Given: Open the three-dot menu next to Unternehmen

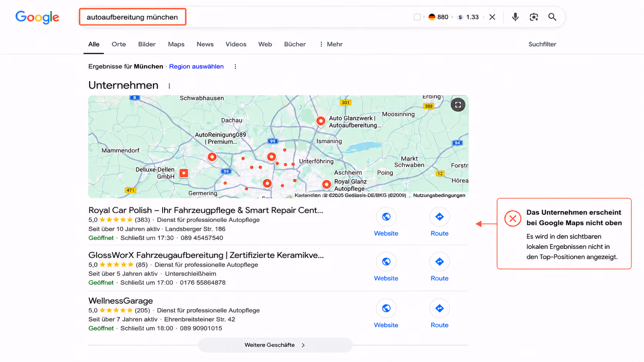Looking at the screenshot, I should 169,86.
